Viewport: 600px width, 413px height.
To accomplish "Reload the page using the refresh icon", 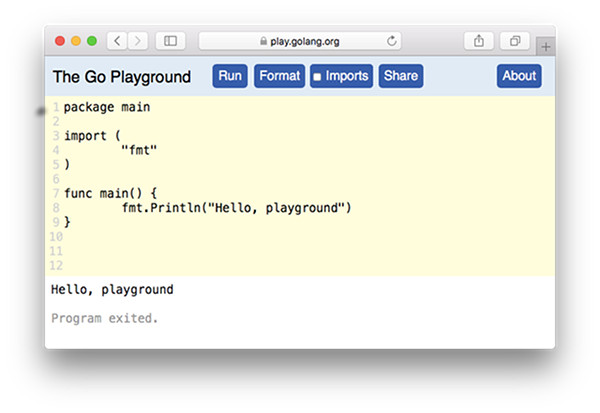I will [x=391, y=41].
